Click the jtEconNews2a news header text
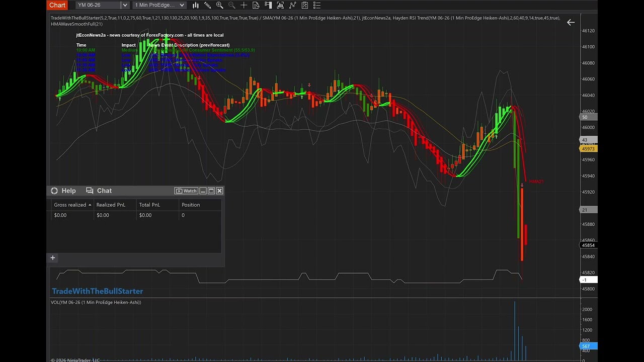 (x=150, y=35)
